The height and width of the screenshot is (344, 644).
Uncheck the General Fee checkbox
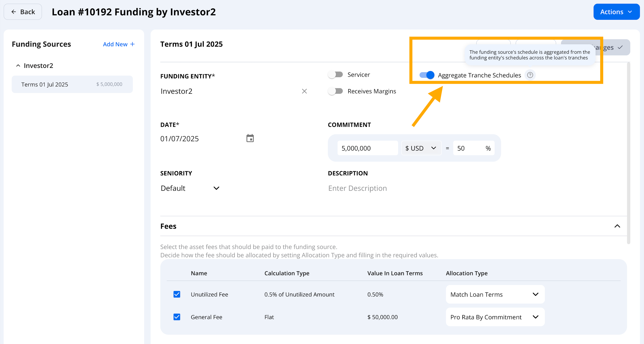click(x=177, y=317)
